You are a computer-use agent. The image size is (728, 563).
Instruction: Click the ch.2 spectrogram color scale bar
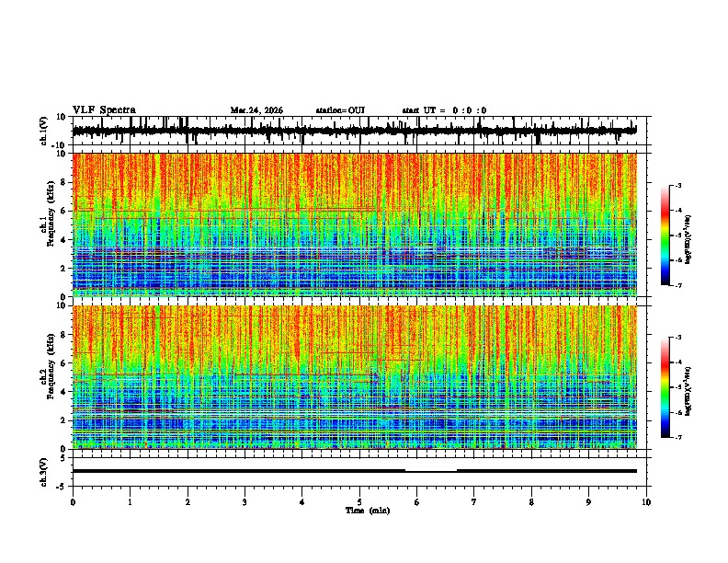[665, 387]
